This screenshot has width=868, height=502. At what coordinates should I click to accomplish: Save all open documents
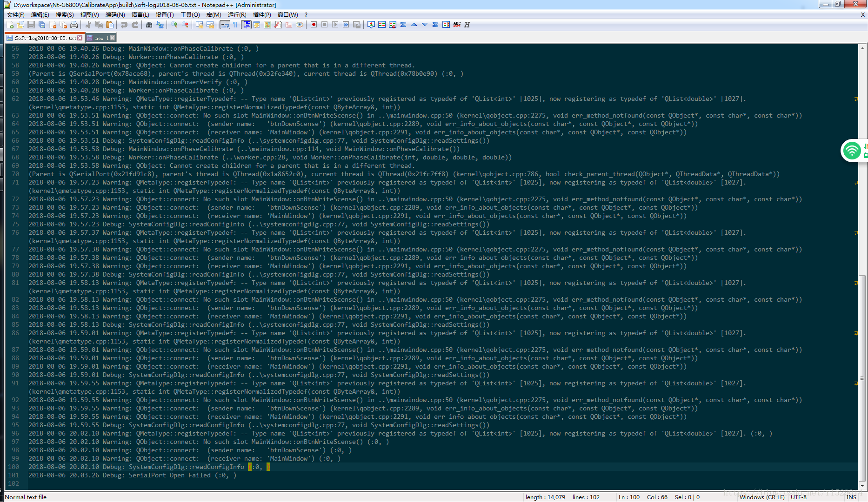(x=41, y=25)
